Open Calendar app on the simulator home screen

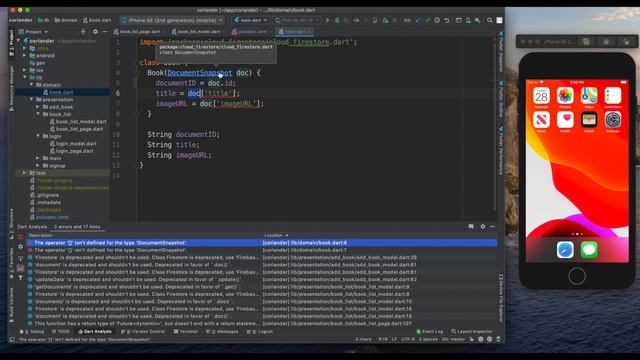coord(541,96)
